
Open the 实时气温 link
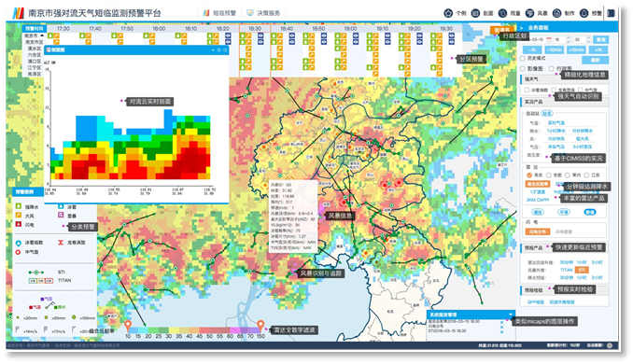(x=556, y=122)
